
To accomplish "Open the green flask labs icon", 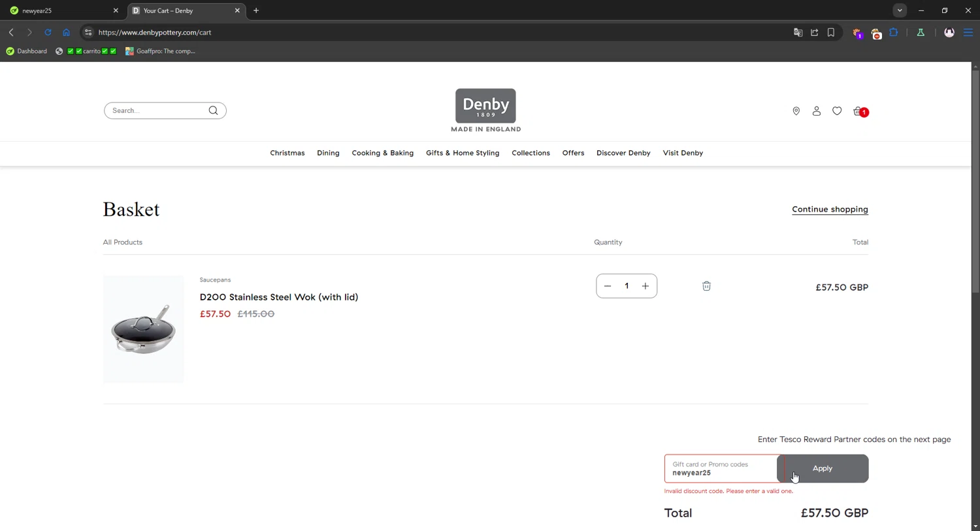I will [921, 32].
